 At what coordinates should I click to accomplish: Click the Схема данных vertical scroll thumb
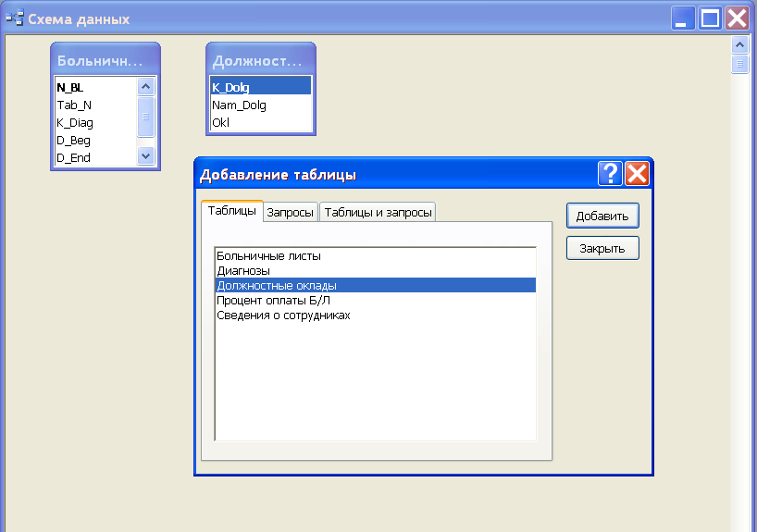(739, 64)
